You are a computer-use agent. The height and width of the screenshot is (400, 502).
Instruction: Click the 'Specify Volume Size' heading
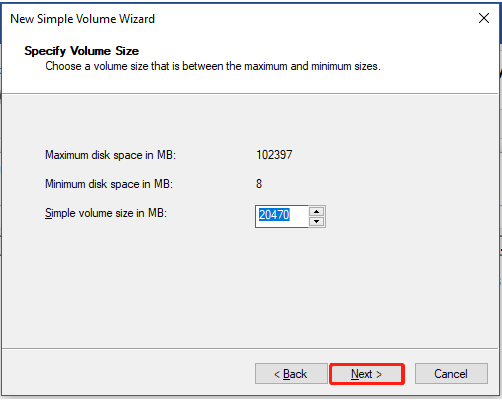click(x=82, y=51)
